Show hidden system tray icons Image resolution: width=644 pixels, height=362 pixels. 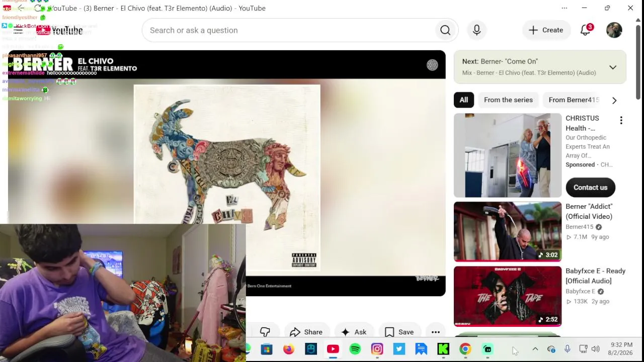click(535, 349)
